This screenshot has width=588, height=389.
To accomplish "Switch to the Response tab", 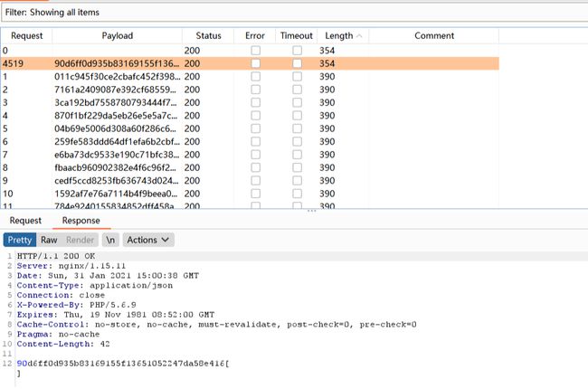I will click(81, 220).
